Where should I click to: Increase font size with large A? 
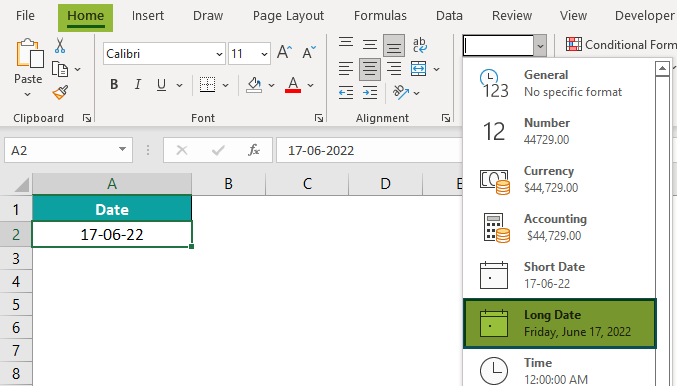(x=284, y=53)
